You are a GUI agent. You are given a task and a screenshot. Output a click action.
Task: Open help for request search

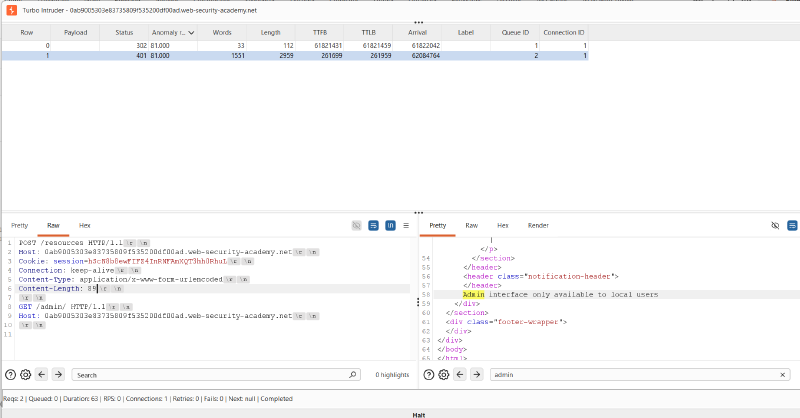tap(10, 375)
